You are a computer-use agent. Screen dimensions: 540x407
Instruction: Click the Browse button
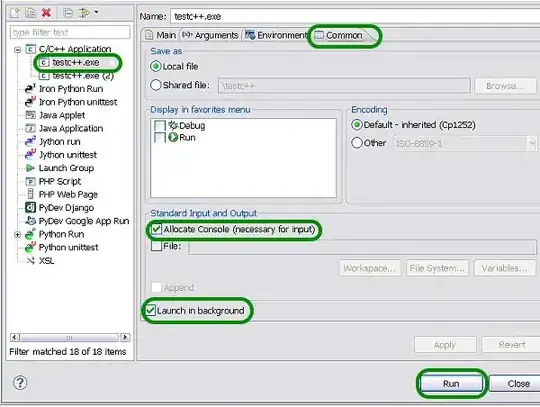505,86
